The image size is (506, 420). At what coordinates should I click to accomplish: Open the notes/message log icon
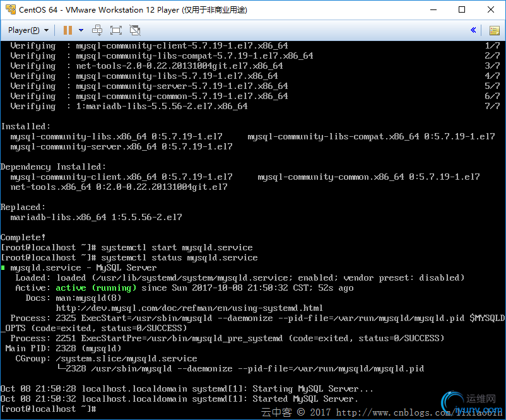click(x=495, y=31)
